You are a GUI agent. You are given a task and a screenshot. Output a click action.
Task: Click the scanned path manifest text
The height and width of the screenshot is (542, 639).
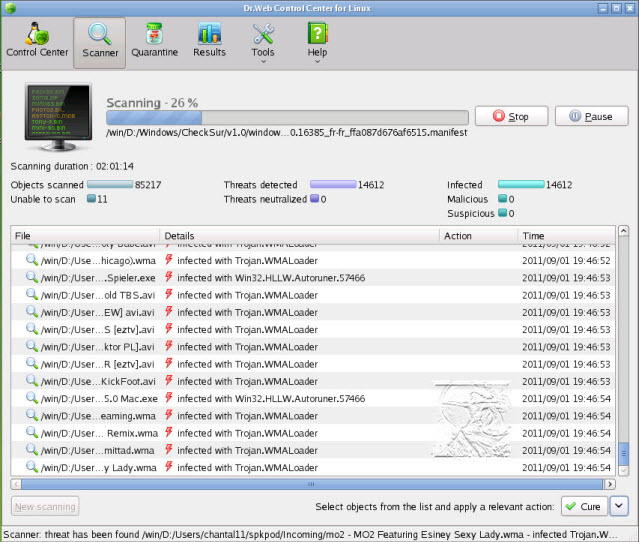(286, 132)
